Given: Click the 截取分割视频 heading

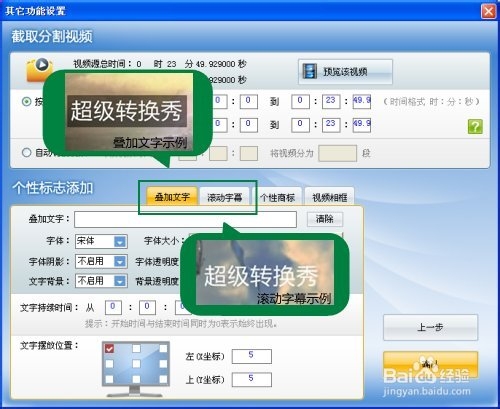Looking at the screenshot, I should point(52,36).
